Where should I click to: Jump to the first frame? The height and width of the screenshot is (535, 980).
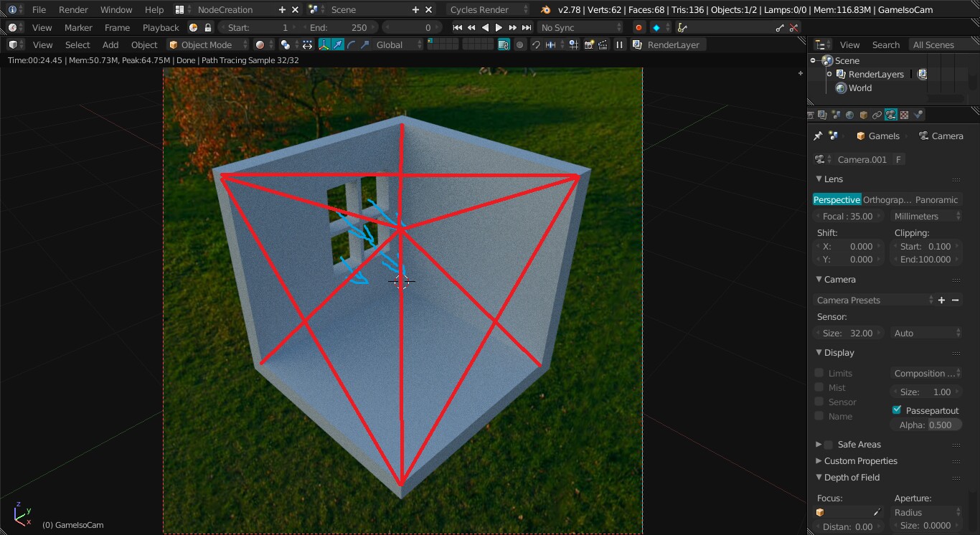coord(457,27)
